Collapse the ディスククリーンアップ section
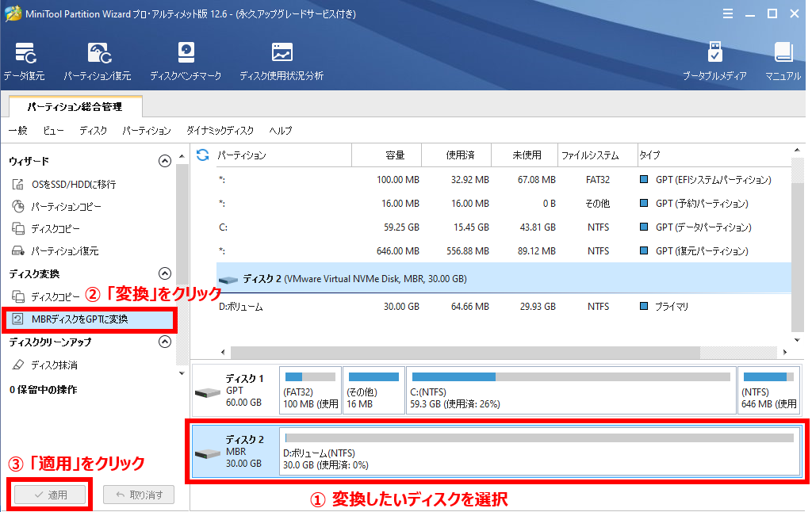This screenshot has height=512, width=812. 165,342
